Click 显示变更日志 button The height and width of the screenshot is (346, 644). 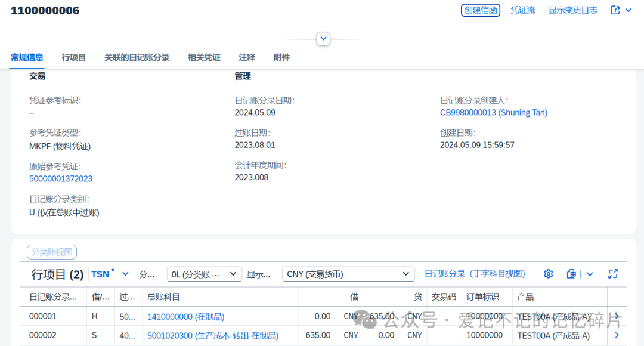573,10
